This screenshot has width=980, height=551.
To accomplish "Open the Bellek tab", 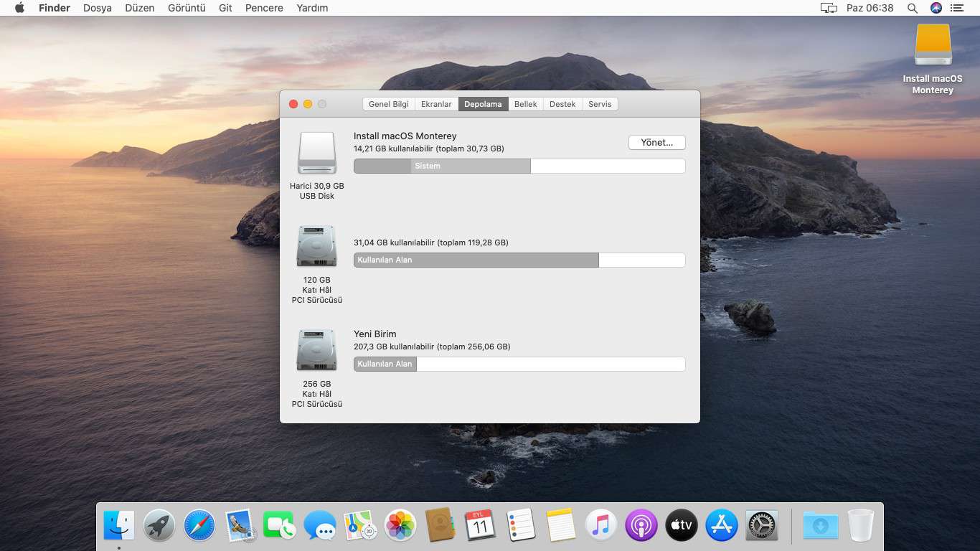I will [526, 104].
